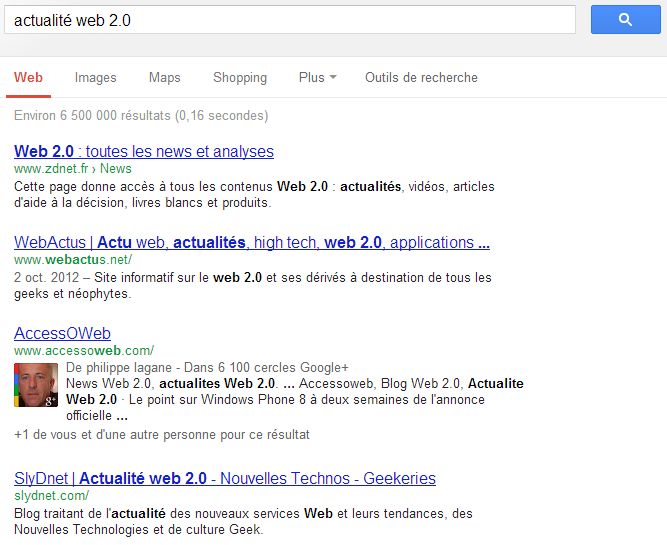Focus the search box containing "actualité web 2.0"
Screen dimensions: 667x545
coord(290,20)
